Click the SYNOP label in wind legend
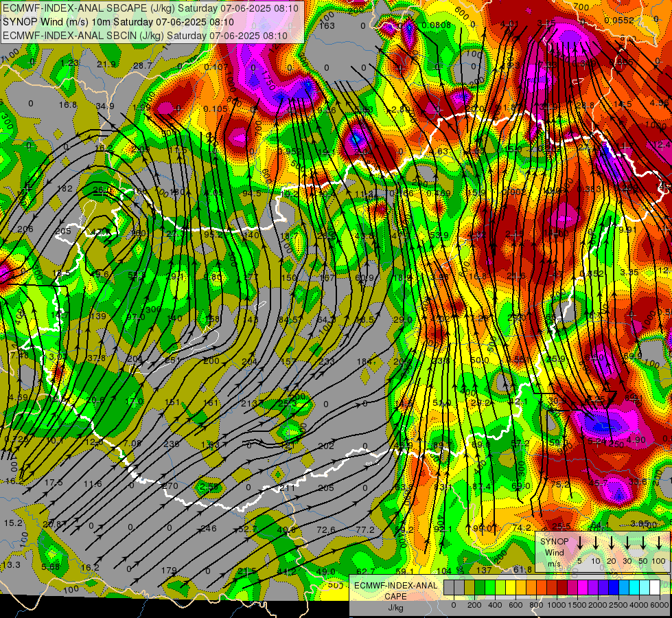The image size is (672, 618). (x=554, y=542)
